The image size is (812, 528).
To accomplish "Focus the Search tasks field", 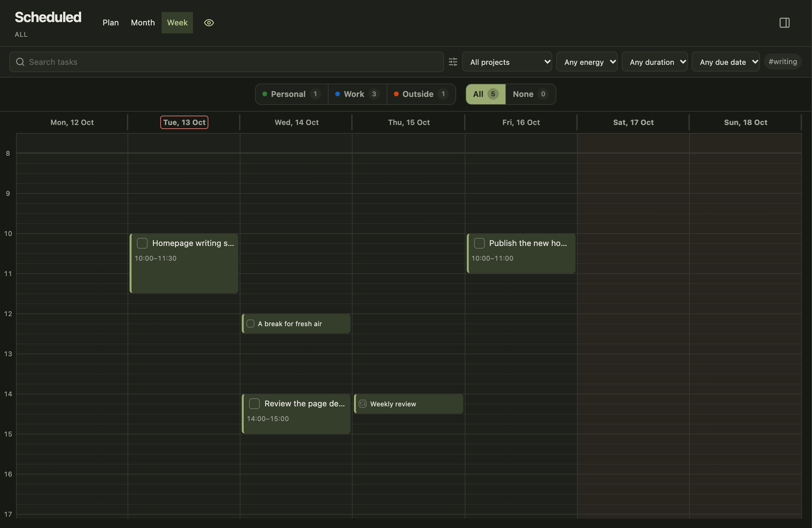I will [x=227, y=62].
